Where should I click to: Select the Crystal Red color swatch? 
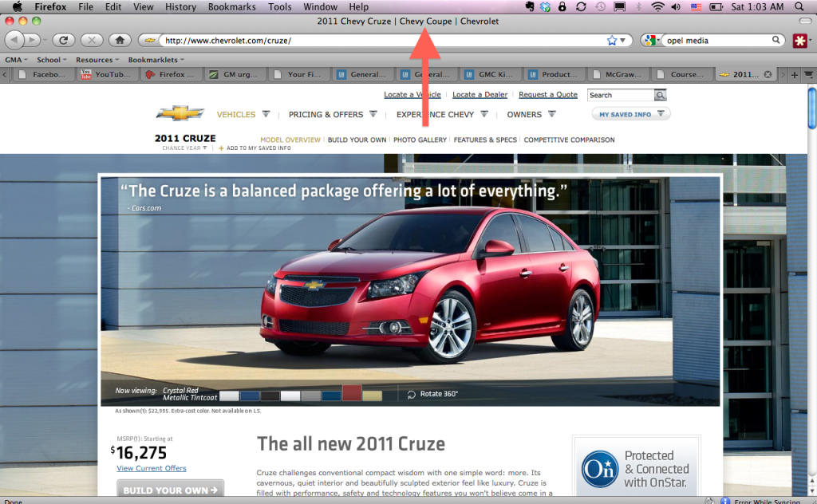point(352,393)
